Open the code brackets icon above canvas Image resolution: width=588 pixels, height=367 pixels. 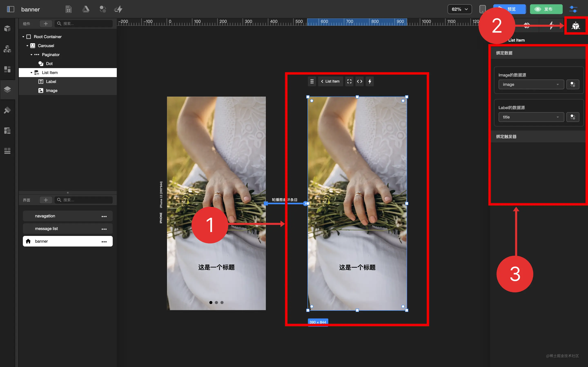tap(359, 81)
